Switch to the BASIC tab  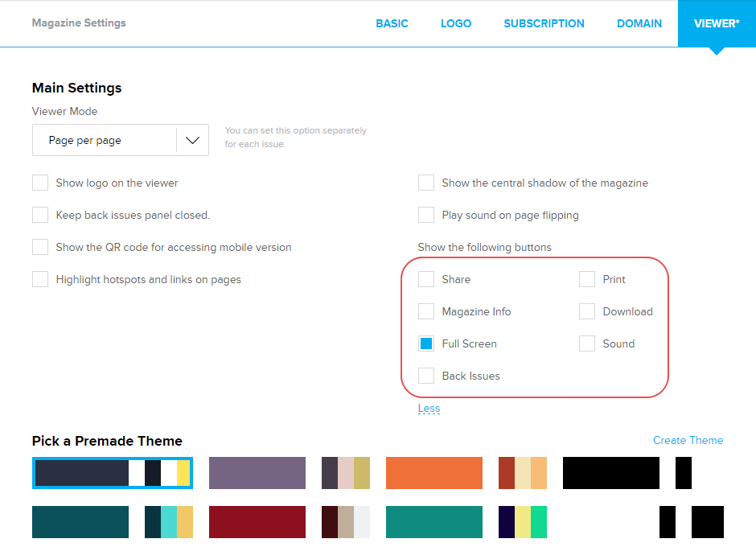[x=392, y=23]
